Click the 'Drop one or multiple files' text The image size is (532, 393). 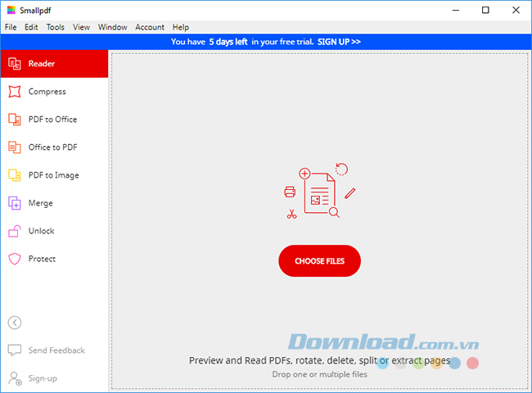pyautogui.click(x=319, y=374)
